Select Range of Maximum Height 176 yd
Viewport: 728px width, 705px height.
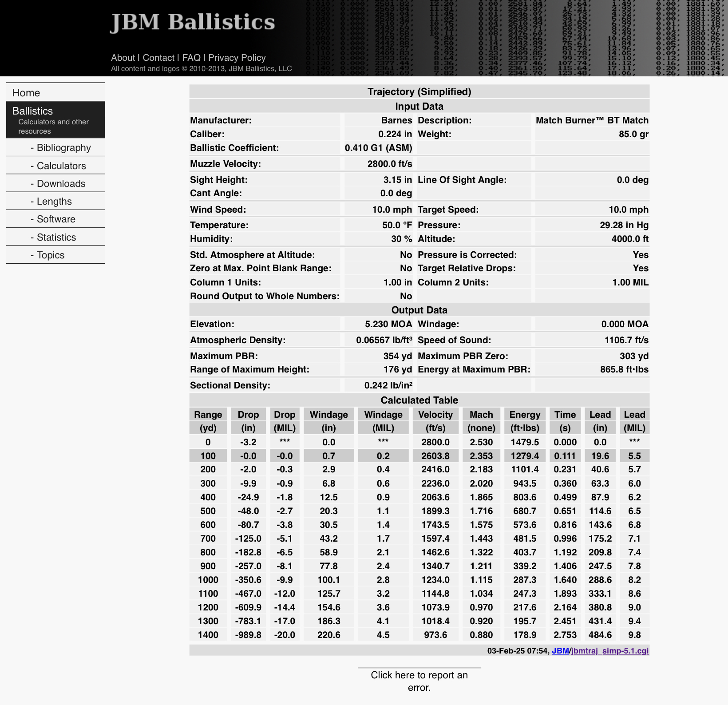(x=398, y=369)
